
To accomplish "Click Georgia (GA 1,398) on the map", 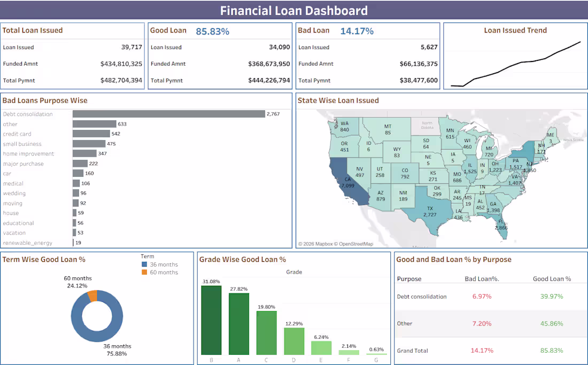I will coord(493,207).
